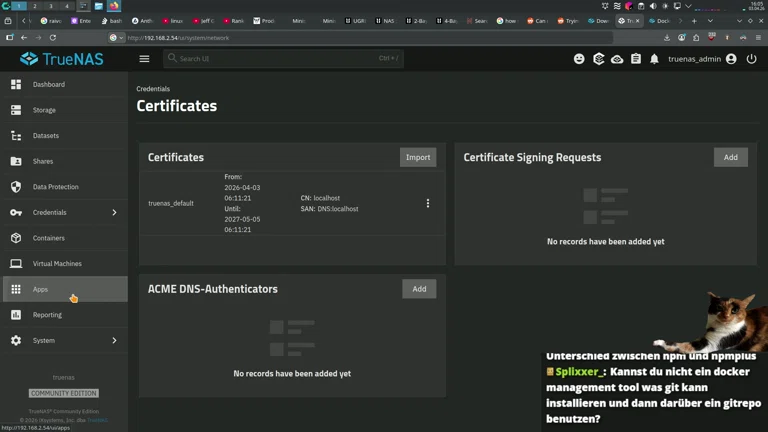Open the Datasets section
This screenshot has width=768, height=432.
pos(45,136)
